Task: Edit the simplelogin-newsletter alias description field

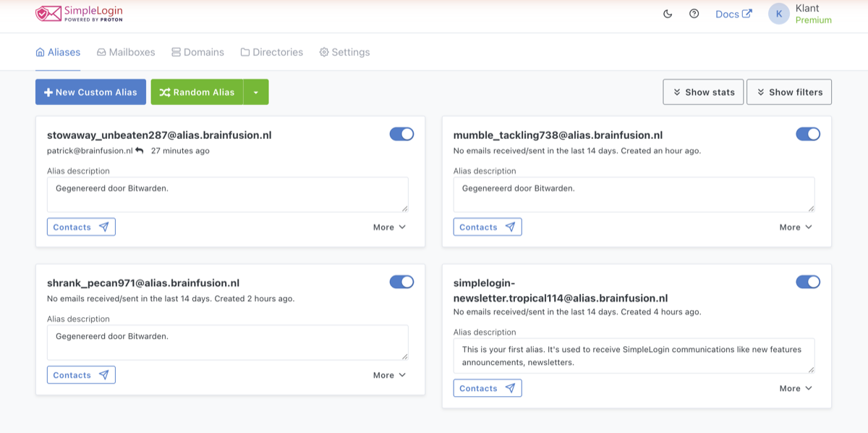Action: [634, 356]
